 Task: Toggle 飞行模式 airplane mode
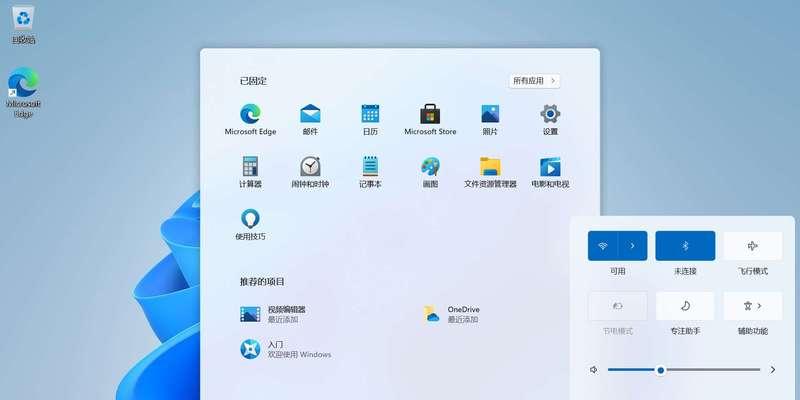click(753, 246)
